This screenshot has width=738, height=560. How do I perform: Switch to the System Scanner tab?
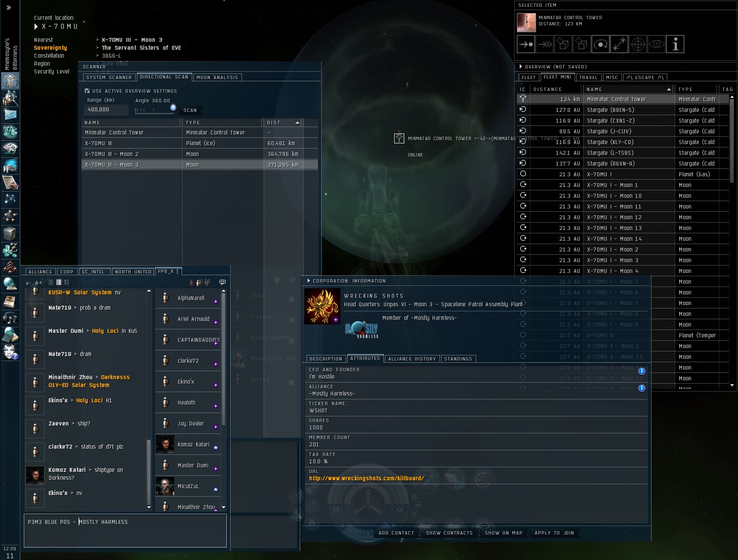tap(109, 77)
